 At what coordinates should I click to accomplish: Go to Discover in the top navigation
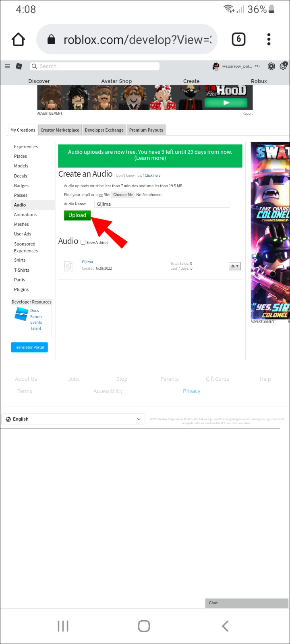pyautogui.click(x=39, y=81)
